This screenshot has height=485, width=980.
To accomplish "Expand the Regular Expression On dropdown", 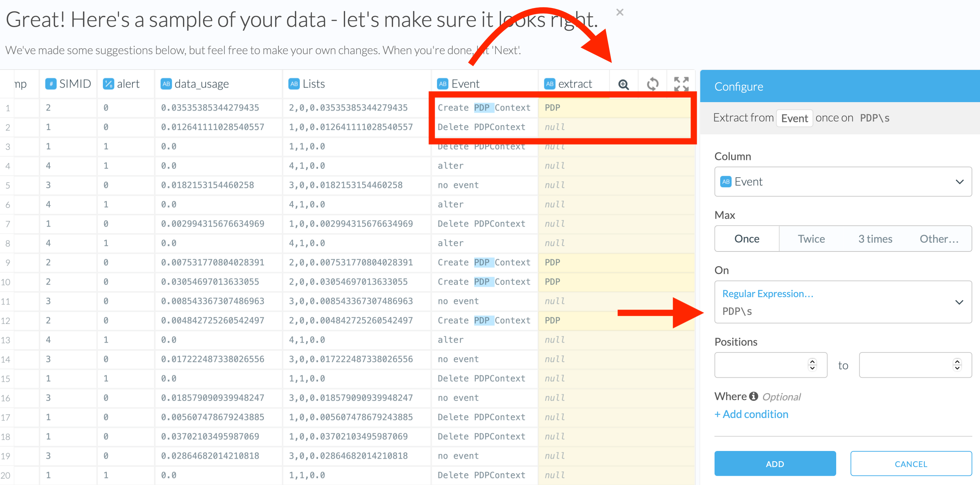I will [959, 302].
